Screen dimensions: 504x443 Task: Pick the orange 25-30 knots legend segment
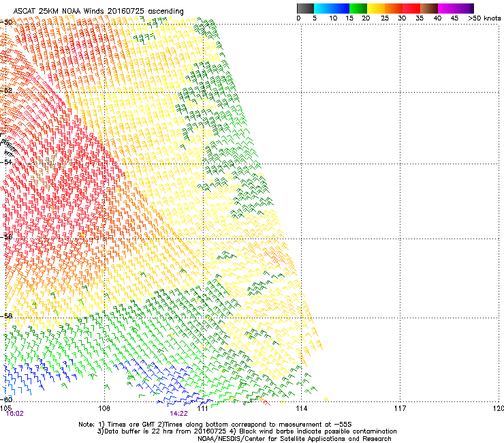coord(394,8)
